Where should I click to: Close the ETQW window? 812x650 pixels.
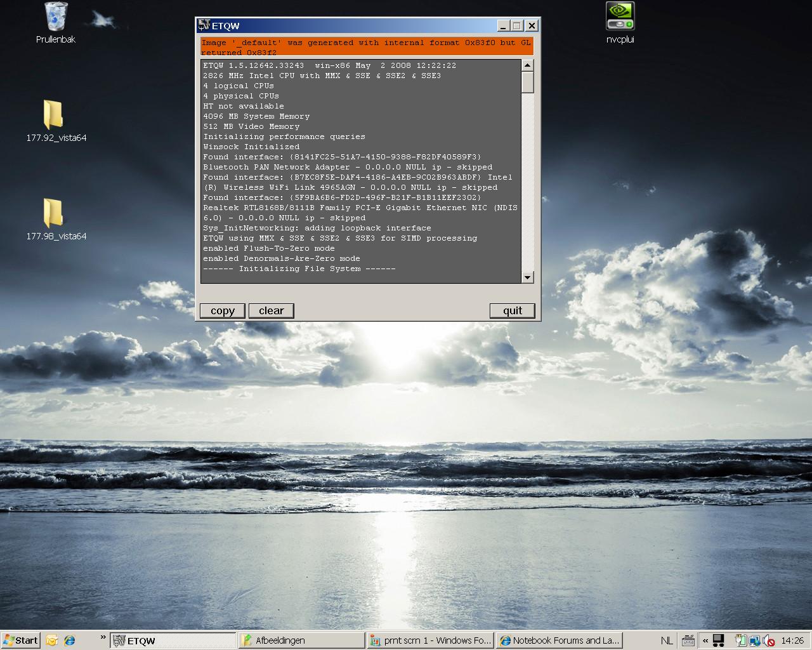[x=532, y=25]
